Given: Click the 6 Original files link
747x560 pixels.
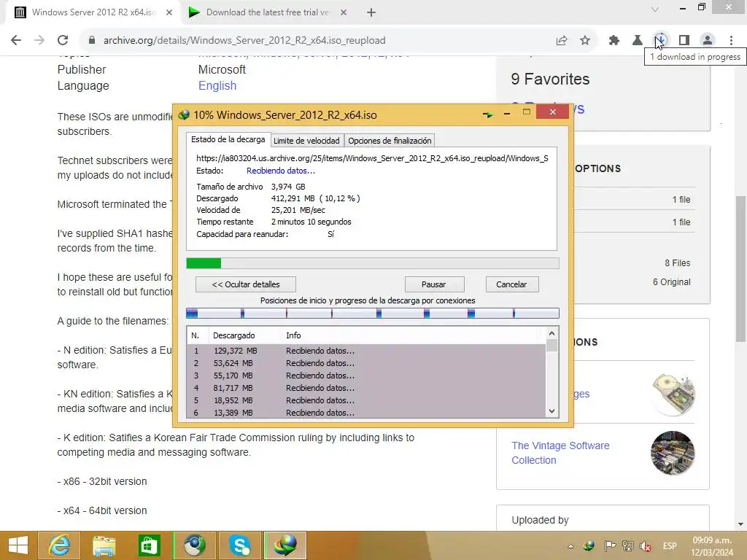Looking at the screenshot, I should point(671,282).
